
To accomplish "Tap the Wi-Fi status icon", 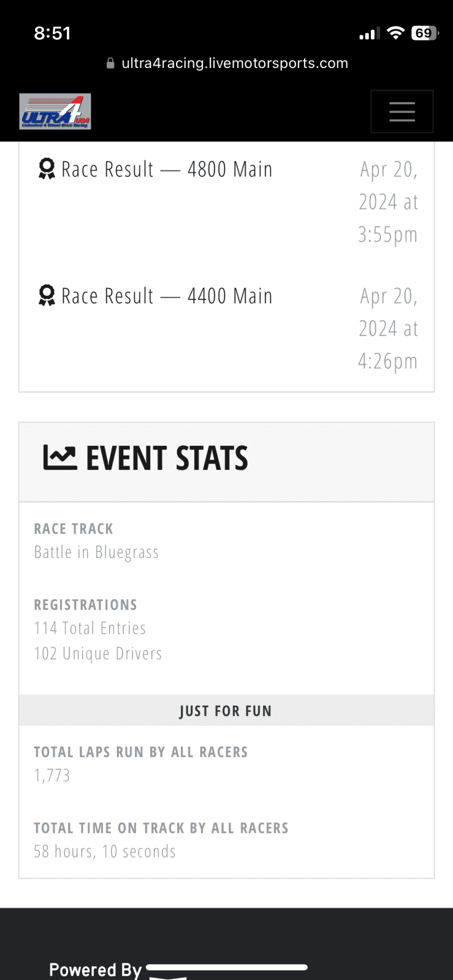I will pos(396,33).
